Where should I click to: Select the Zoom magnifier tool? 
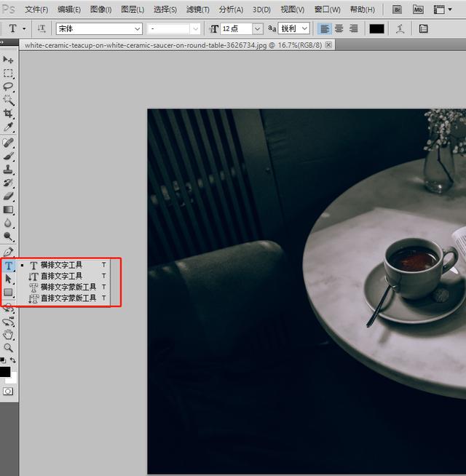click(x=8, y=348)
